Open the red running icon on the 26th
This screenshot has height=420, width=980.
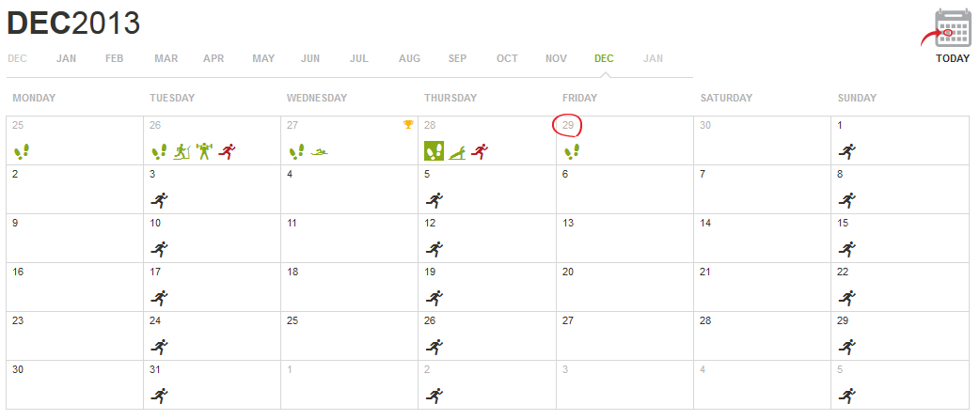(226, 150)
